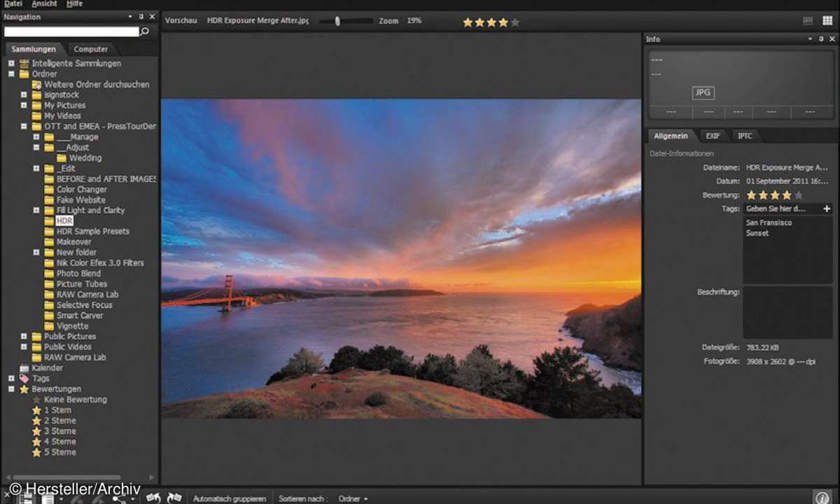Click the Picture Tubes folder icon

tap(50, 284)
